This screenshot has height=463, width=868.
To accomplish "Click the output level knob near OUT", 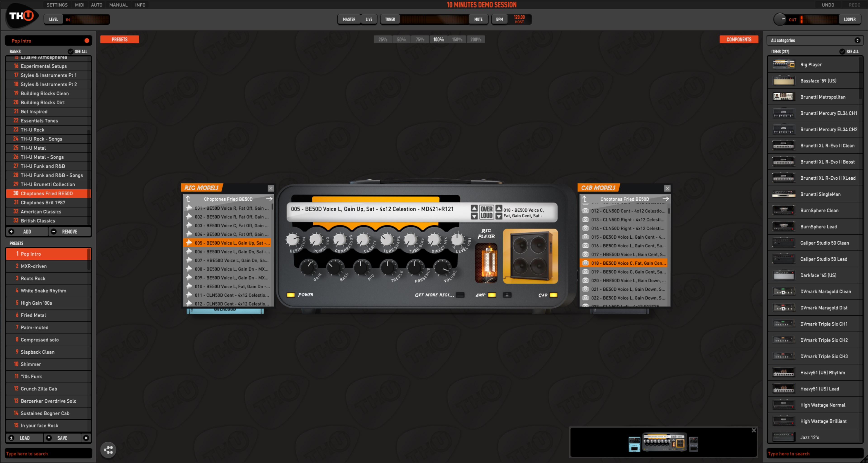I will click(779, 19).
